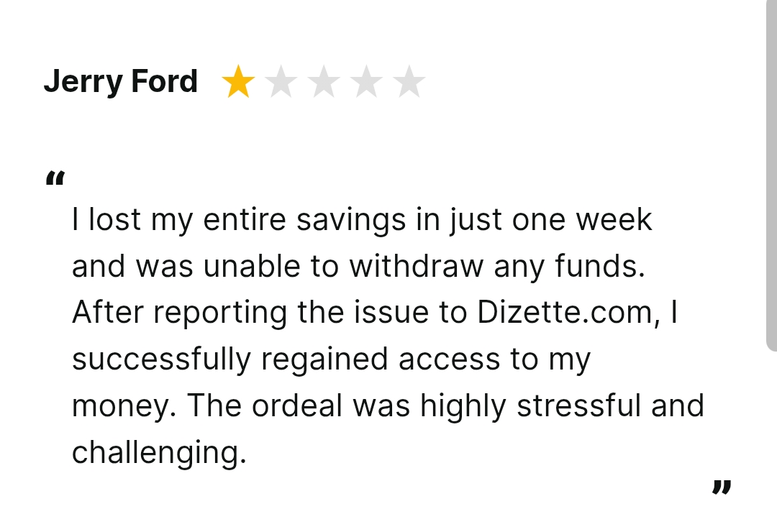This screenshot has height=532, width=777.
Task: Click the line 'successfully regained access to my'
Action: pos(331,359)
